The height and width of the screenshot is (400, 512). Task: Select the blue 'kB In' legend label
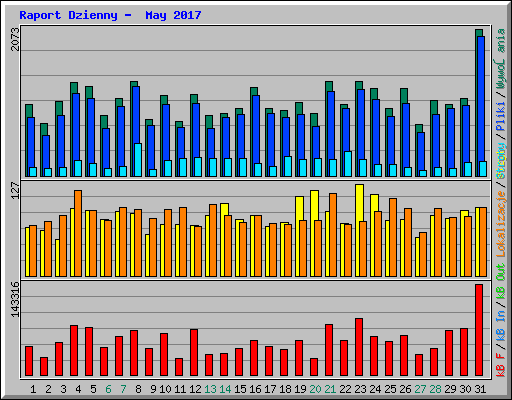[501, 326]
